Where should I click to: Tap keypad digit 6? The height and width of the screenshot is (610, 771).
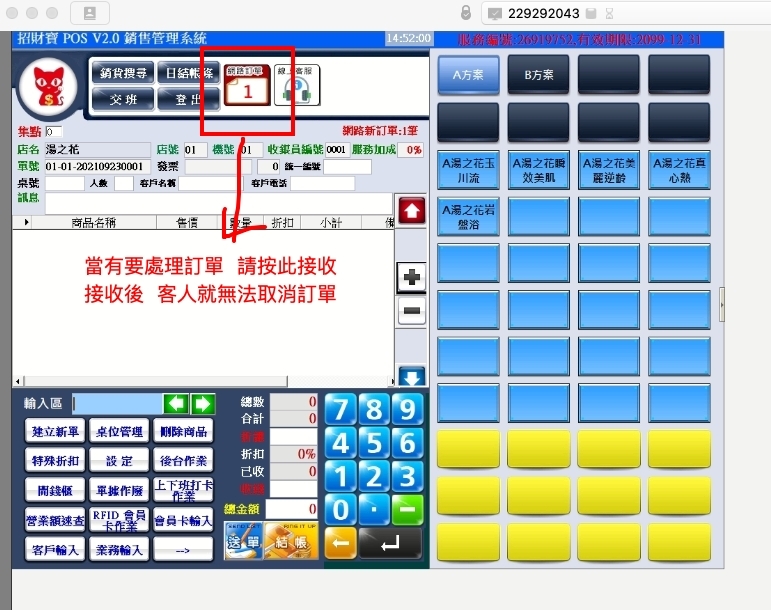pyautogui.click(x=408, y=443)
